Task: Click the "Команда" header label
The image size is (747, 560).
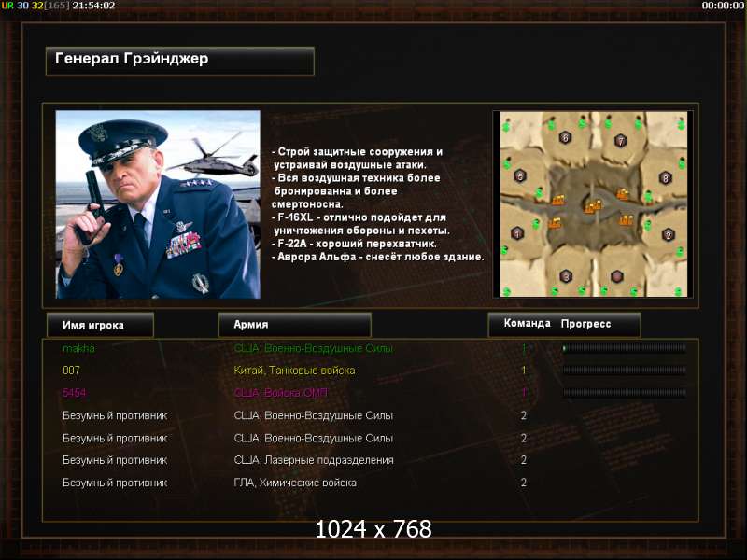Action: (x=527, y=323)
